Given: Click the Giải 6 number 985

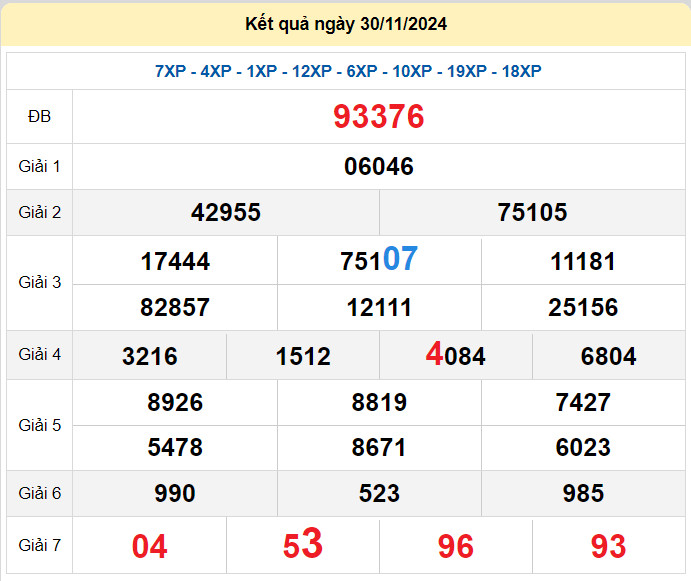Looking at the screenshot, I should (x=583, y=493).
